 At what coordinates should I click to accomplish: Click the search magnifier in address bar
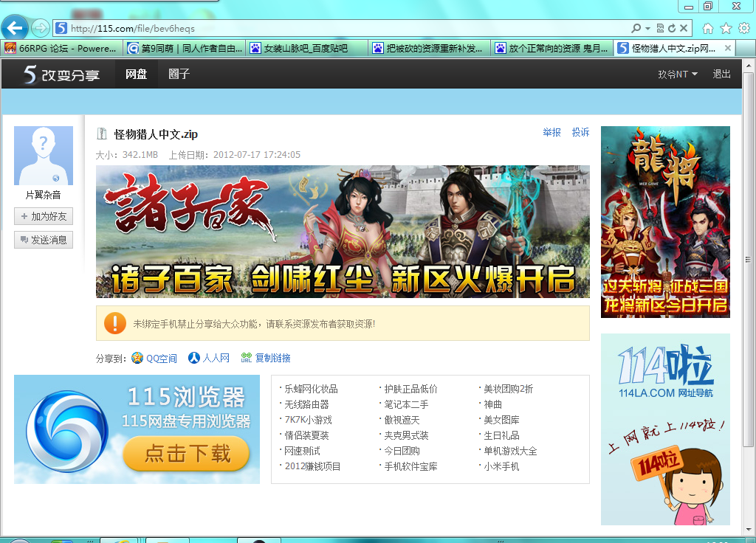click(636, 29)
